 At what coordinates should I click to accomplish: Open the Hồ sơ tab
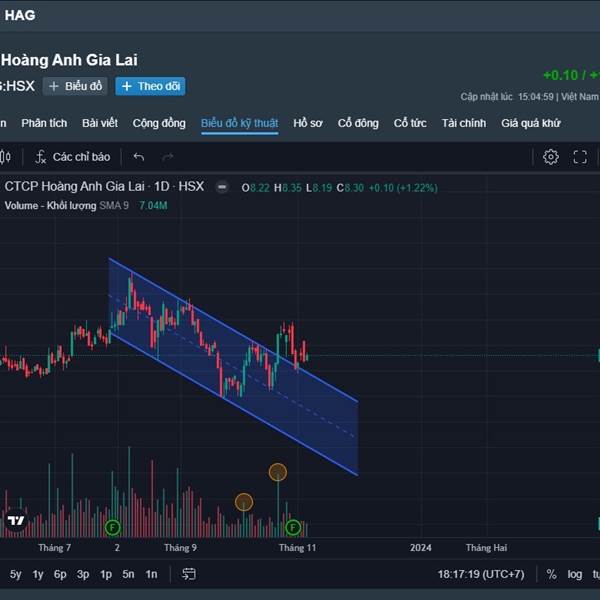tap(308, 123)
